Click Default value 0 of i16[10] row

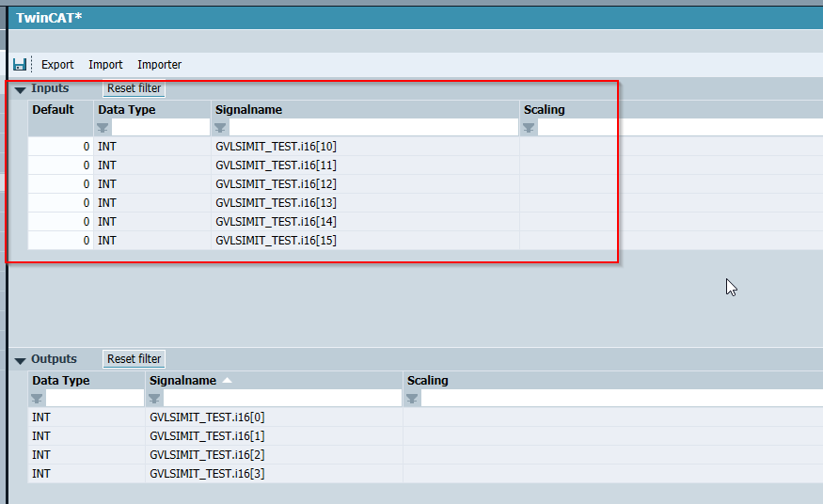(x=61, y=147)
